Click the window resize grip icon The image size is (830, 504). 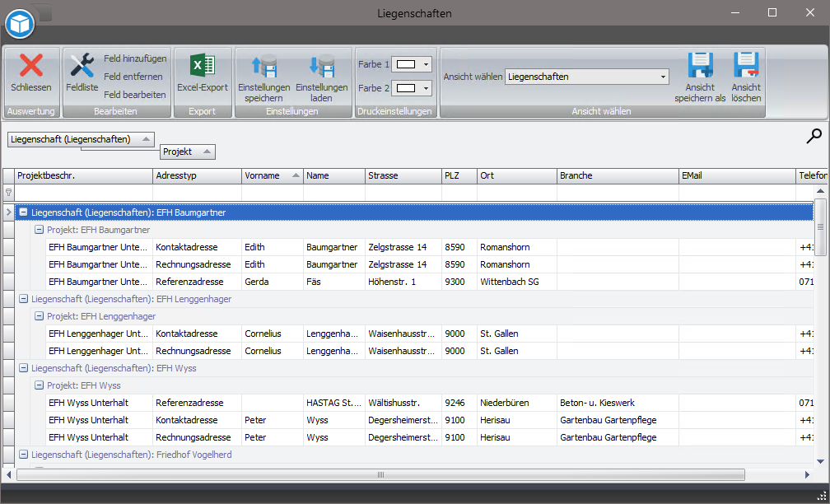click(823, 497)
